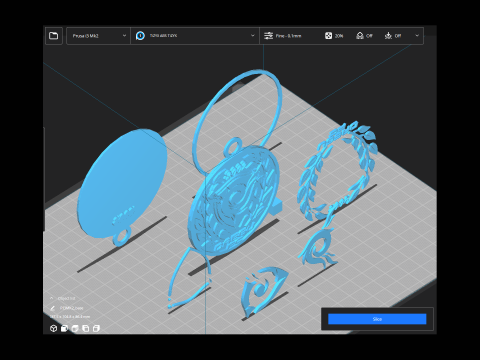480x360 pixels.
Task: Expand print settings panel with chevron
Action: (417, 36)
